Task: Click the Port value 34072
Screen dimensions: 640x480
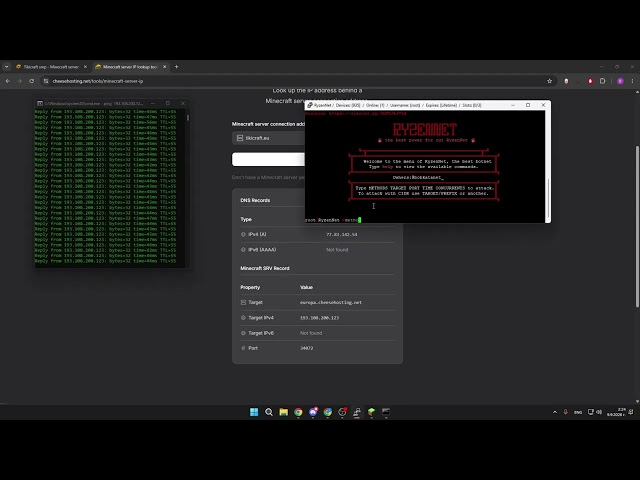Action: click(x=307, y=348)
